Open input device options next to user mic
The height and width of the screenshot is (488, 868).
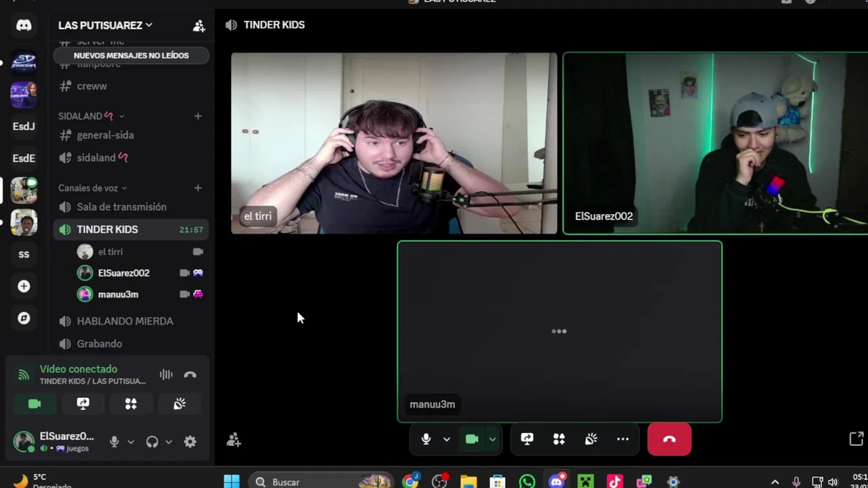131,442
